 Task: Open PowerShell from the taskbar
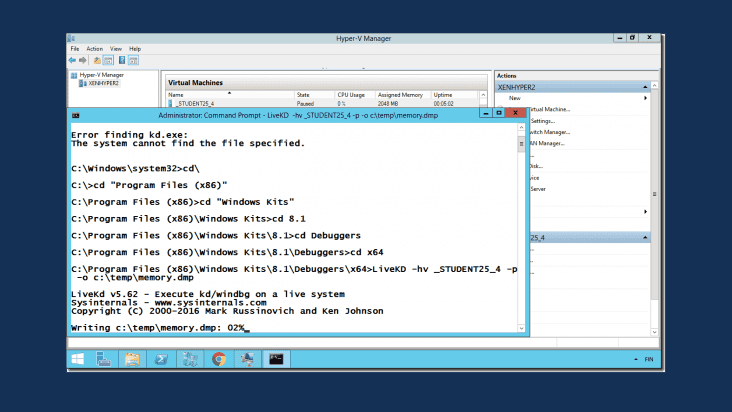pos(160,359)
